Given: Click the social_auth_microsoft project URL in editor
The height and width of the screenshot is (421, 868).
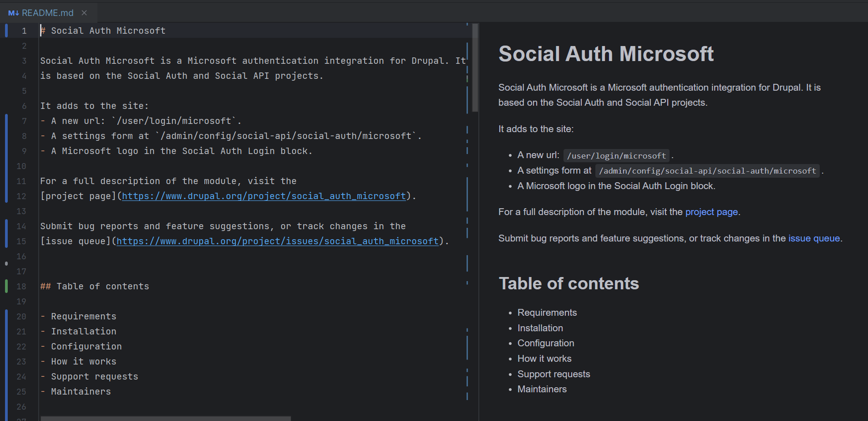Looking at the screenshot, I should (x=264, y=196).
